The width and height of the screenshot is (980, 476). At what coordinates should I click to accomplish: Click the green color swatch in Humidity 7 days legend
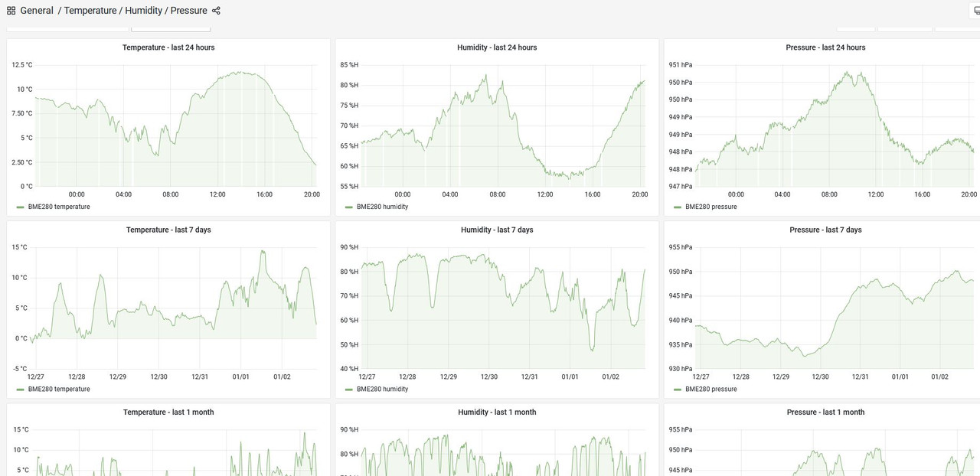349,390
